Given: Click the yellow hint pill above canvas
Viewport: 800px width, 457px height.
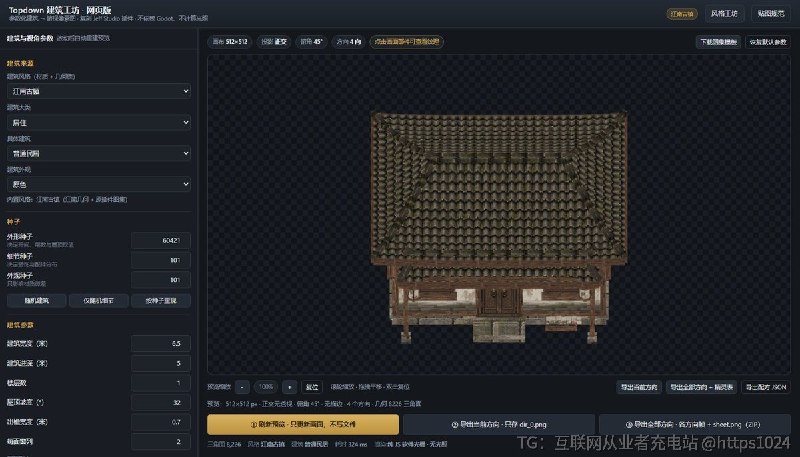Looking at the screenshot, I should pyautogui.click(x=407, y=42).
